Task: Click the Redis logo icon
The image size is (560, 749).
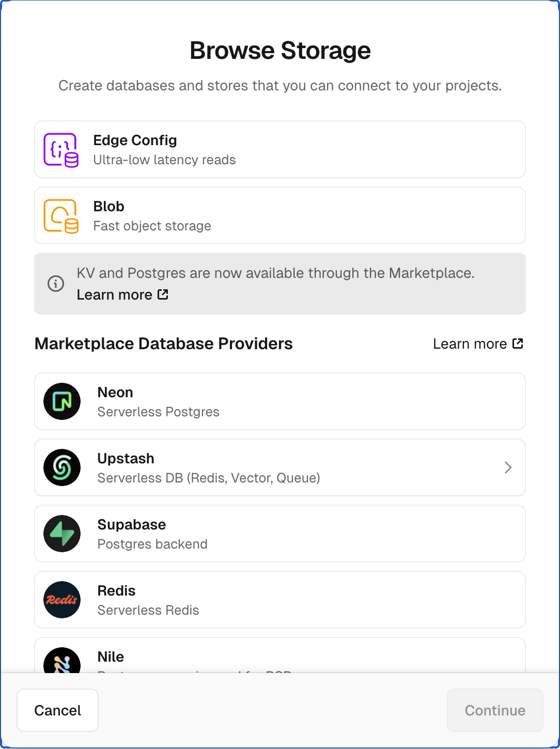Action: (x=62, y=600)
